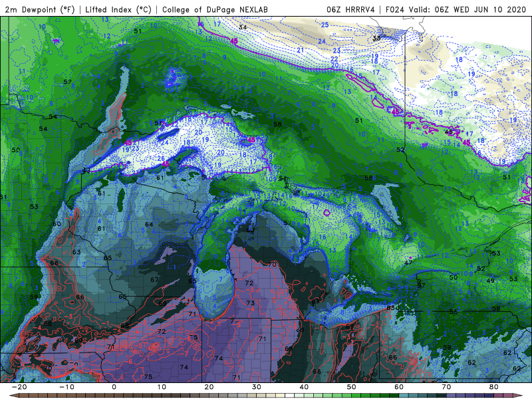Click the black "49" dewpoint value
532x399 pixels.
pos(490,281)
